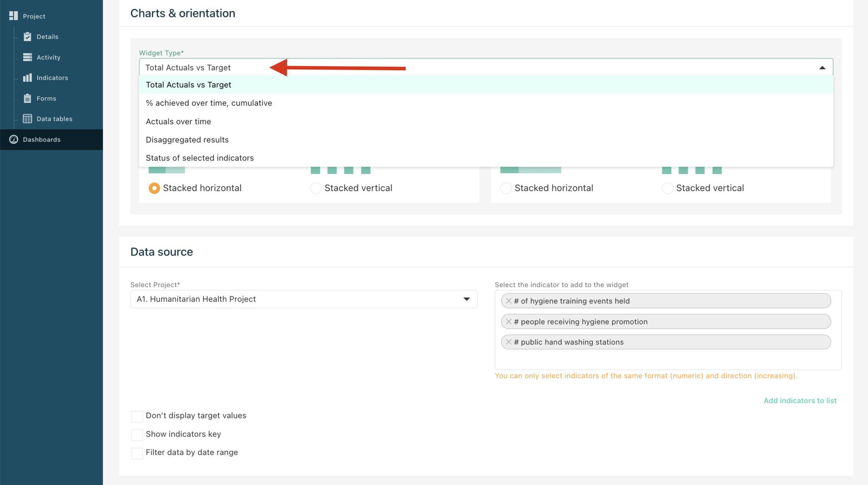Select first Stacked vertical radio button
868x485 pixels.
coord(316,188)
